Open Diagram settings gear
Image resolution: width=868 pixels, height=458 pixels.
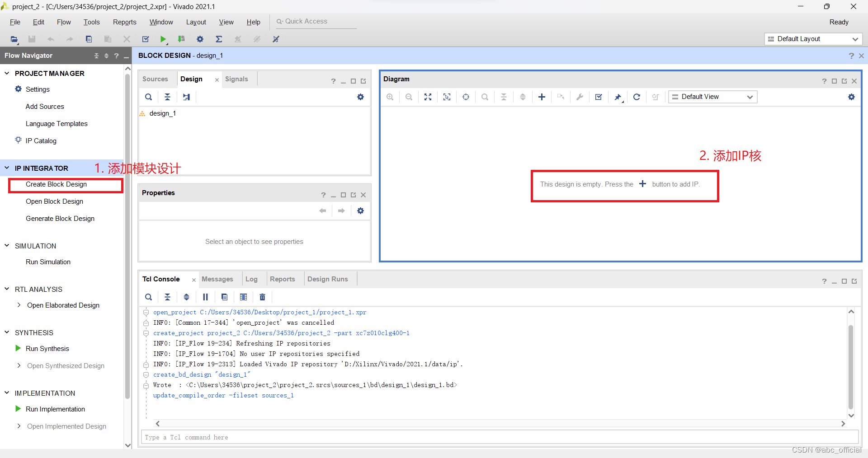tap(851, 97)
